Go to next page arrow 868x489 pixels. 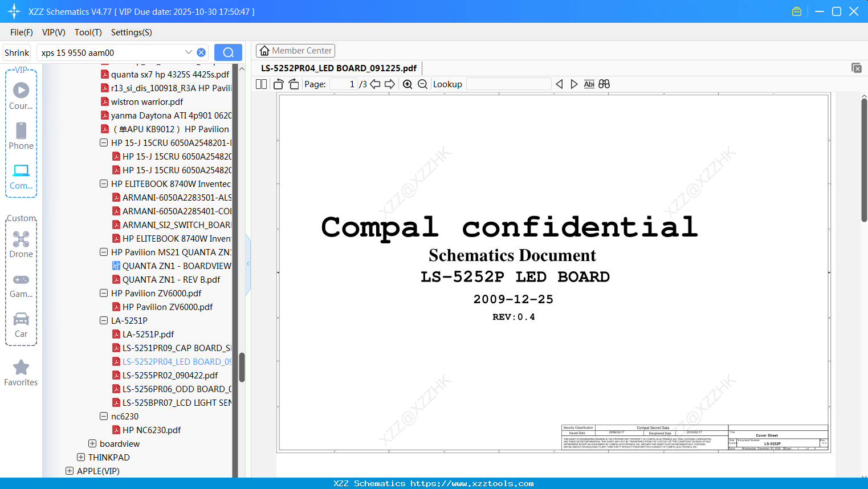point(390,84)
